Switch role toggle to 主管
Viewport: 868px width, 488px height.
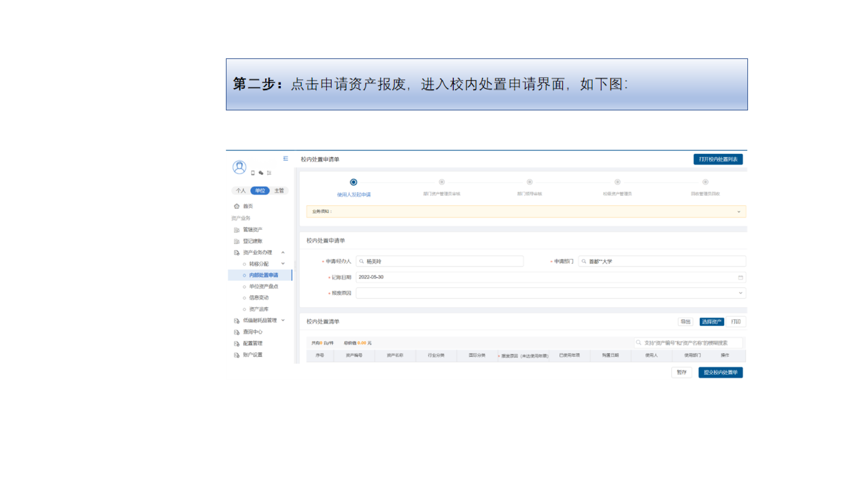(279, 191)
